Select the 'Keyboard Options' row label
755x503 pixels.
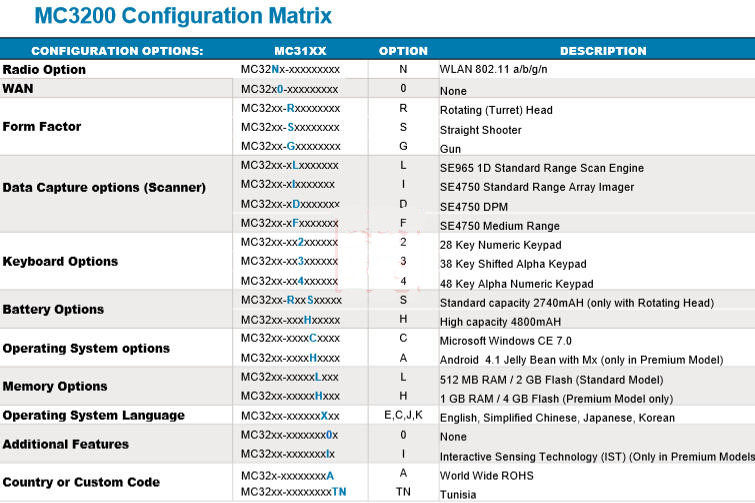[60, 261]
